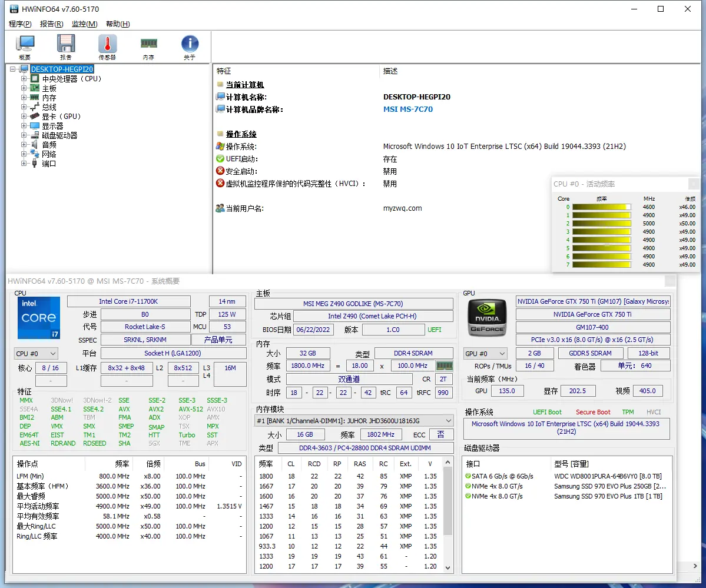Open the CPU #0 selector dropdown
706x588 pixels.
coord(36,353)
